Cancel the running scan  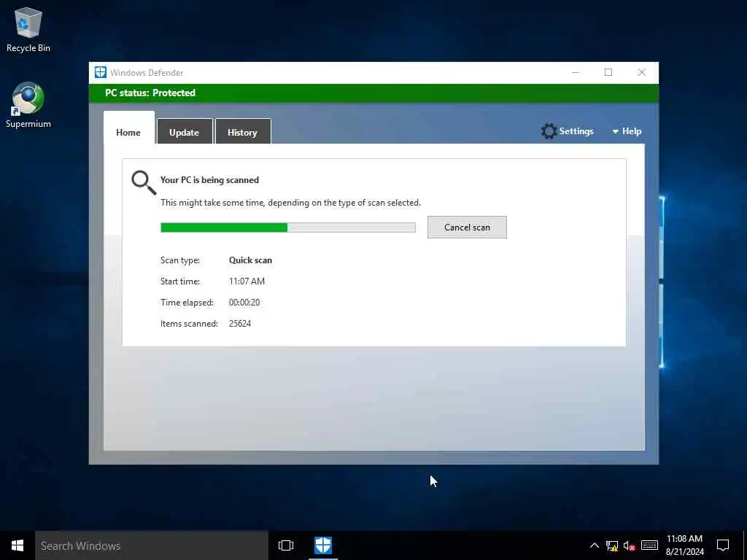click(467, 227)
